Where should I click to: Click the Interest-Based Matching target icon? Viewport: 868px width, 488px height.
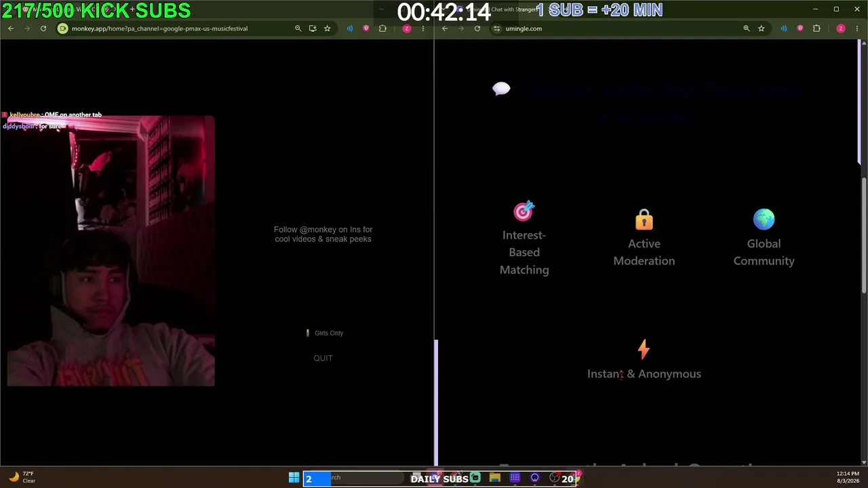point(524,211)
